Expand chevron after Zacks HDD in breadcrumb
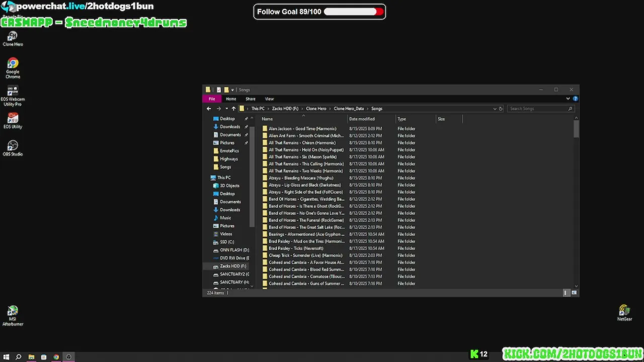 [302, 109]
